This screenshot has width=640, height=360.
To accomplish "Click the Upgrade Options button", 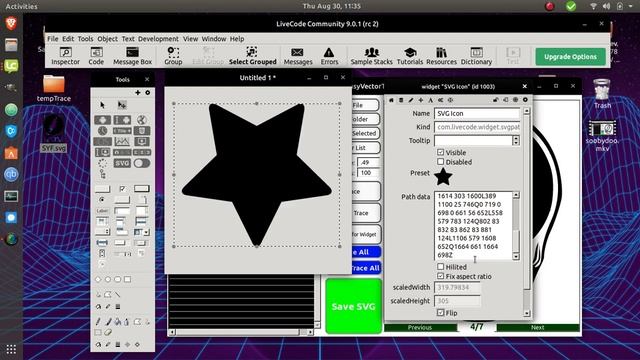I will tap(570, 57).
